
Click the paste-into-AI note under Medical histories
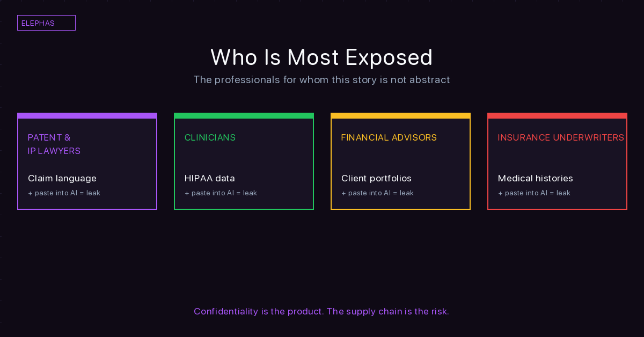click(x=534, y=193)
